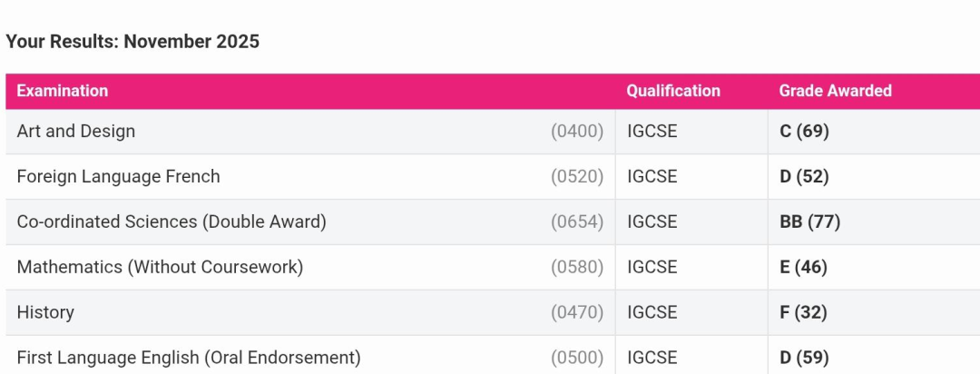Select the F (32) grade for History
980x374 pixels.
coord(803,312)
